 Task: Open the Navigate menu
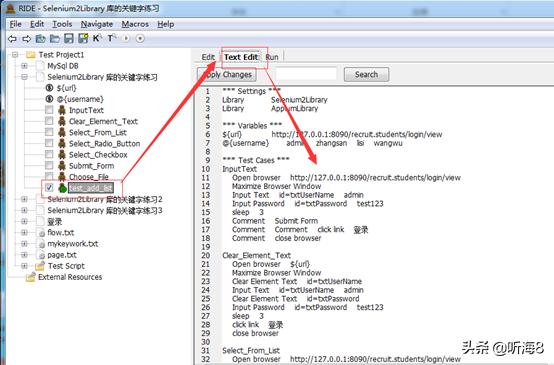(97, 24)
